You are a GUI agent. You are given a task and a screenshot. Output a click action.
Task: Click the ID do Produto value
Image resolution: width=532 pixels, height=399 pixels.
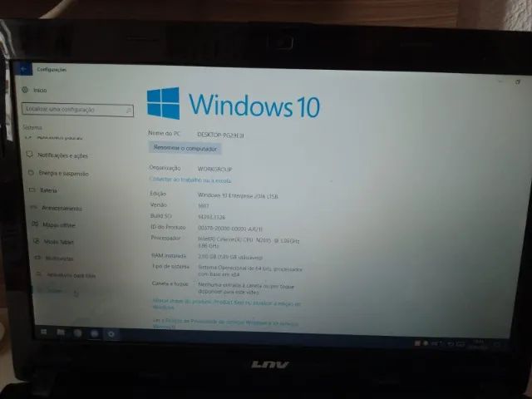pyautogui.click(x=230, y=229)
